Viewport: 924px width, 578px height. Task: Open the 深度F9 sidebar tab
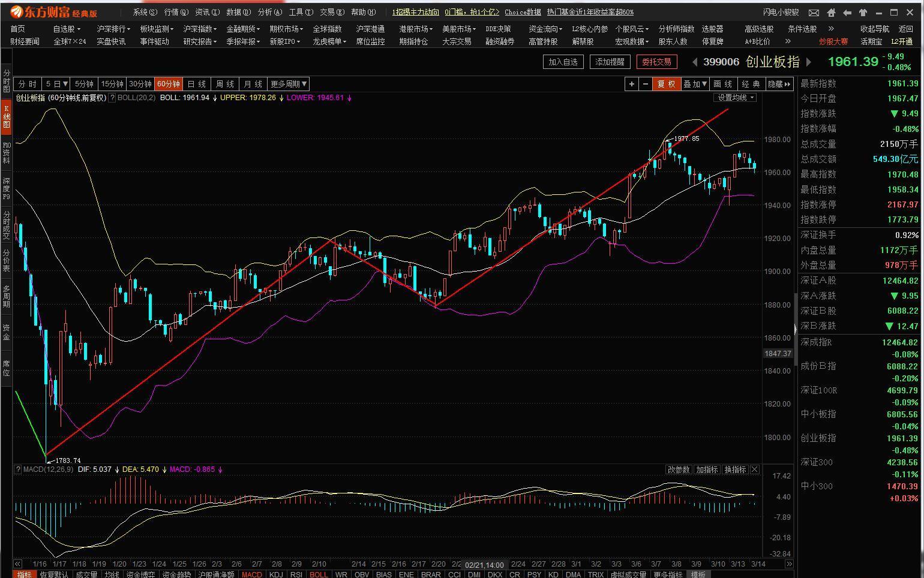(x=7, y=188)
